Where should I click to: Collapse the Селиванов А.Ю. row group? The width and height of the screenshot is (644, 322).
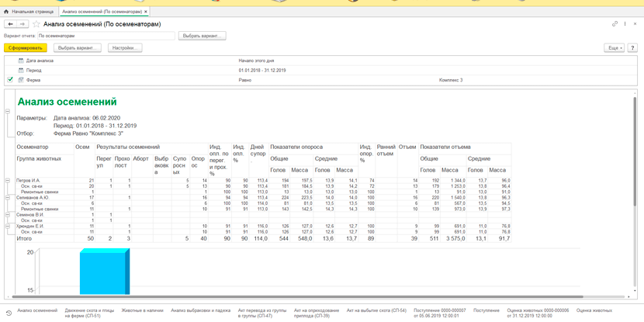coord(7,198)
